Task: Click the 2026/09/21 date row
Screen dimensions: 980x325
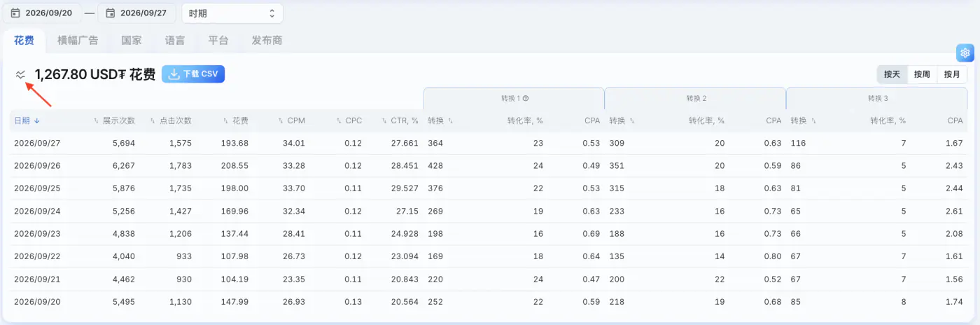Action: (490, 279)
